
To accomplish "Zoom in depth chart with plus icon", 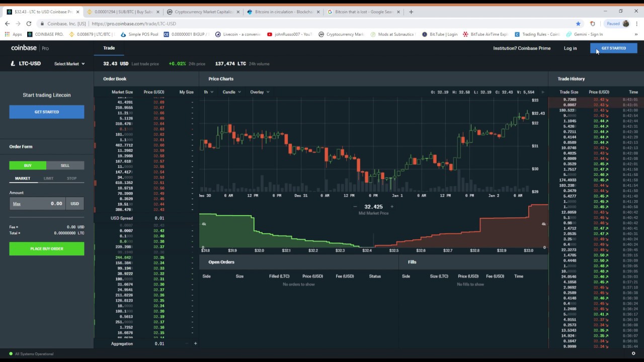I will (392, 207).
